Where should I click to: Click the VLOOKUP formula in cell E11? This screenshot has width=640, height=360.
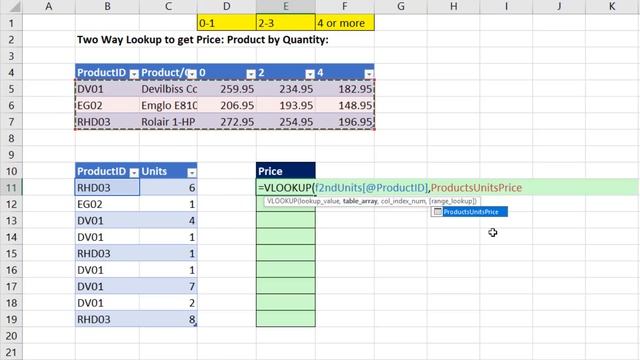coord(390,188)
